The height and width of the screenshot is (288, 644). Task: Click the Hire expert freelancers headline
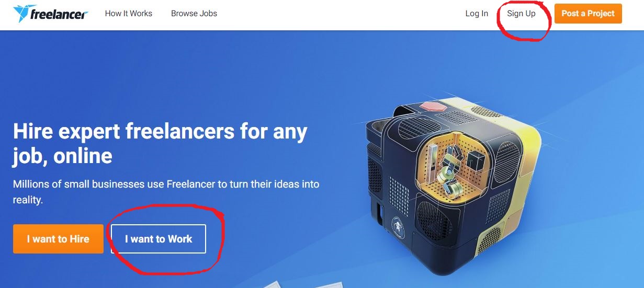160,143
